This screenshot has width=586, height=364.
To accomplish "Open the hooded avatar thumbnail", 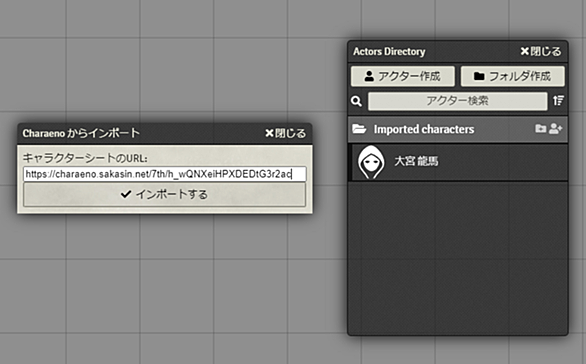I will (370, 162).
